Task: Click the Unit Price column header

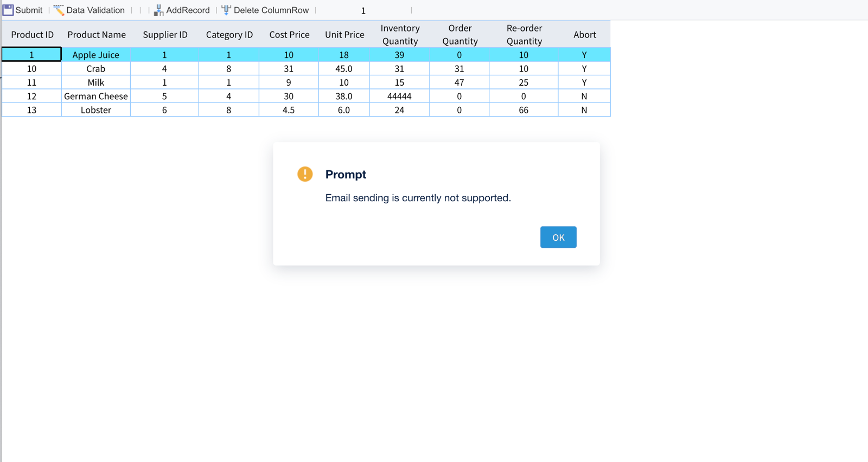Action: (x=344, y=34)
